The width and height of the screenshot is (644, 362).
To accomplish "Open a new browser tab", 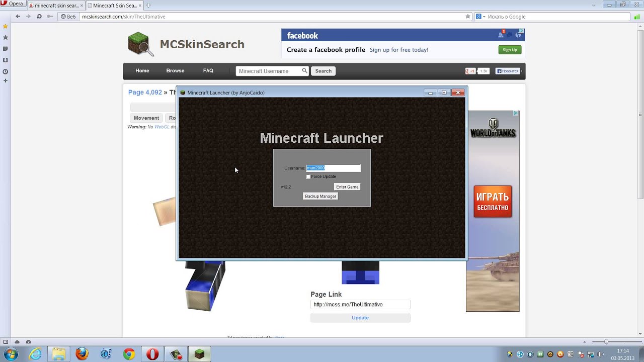I will click(x=148, y=6).
